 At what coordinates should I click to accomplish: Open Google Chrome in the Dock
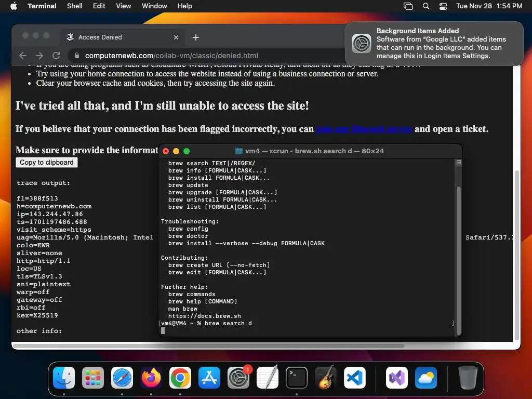180,378
